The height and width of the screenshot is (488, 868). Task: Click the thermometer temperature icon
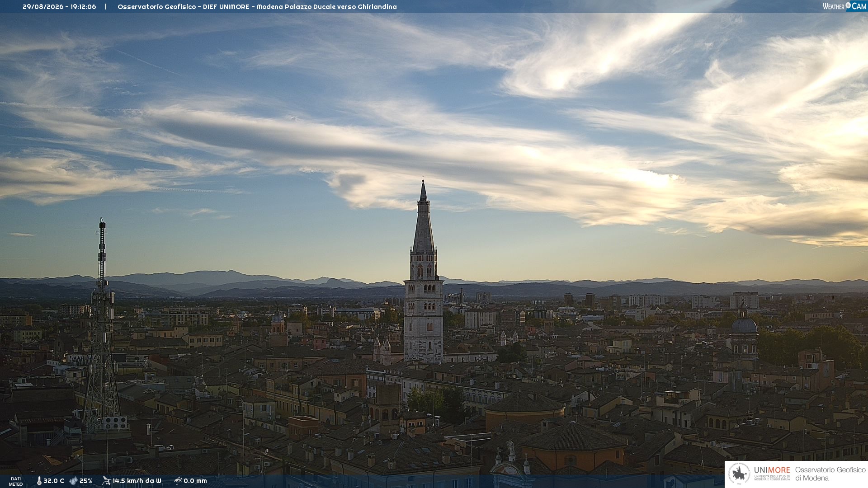(x=39, y=481)
